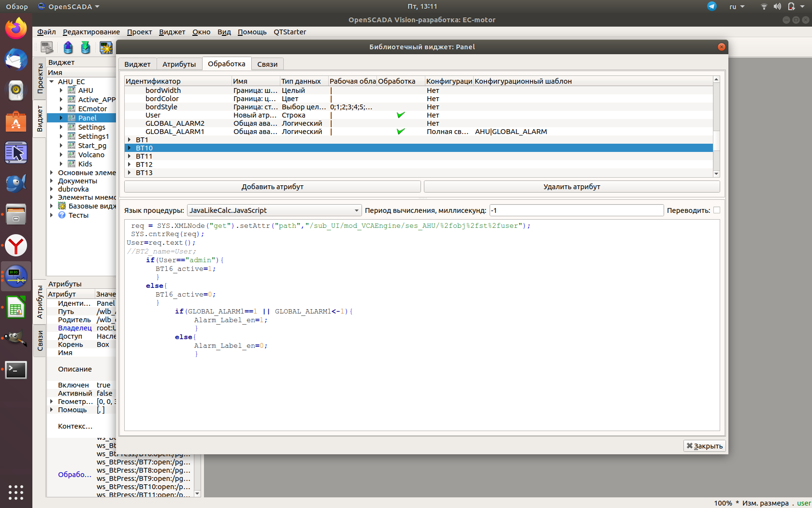Click the blue database upload toolbar icon
This screenshot has height=508, width=812.
pos(68,47)
